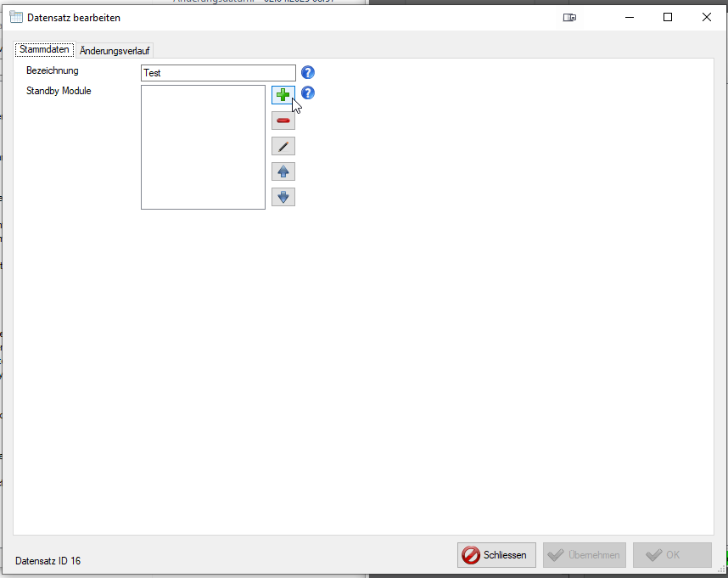This screenshot has width=728, height=578.
Task: Click inside the empty Standby Module list
Action: click(203, 147)
